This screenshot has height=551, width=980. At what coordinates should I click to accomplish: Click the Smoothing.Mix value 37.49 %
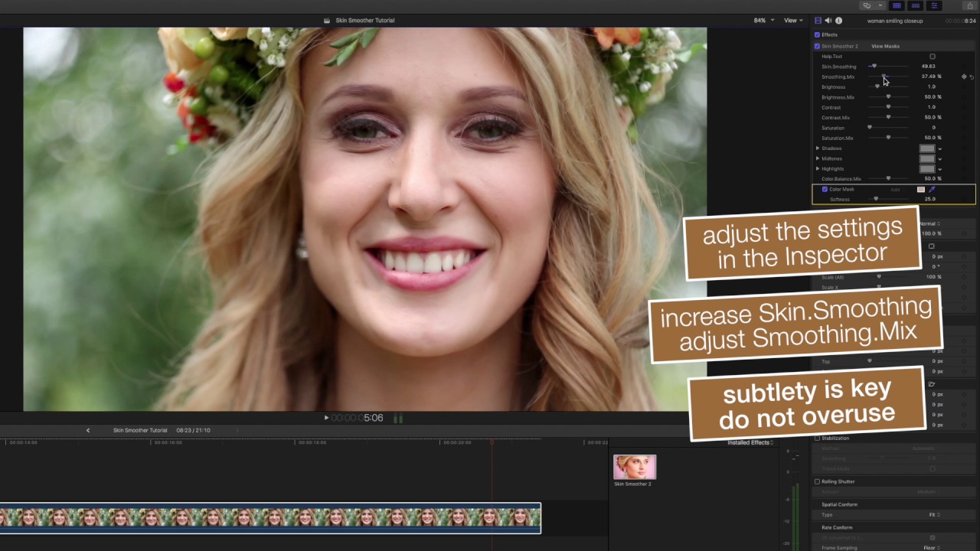(x=931, y=77)
